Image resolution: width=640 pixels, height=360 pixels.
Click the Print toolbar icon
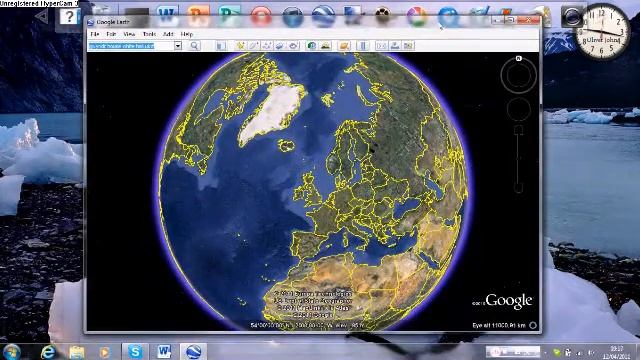coord(395,46)
